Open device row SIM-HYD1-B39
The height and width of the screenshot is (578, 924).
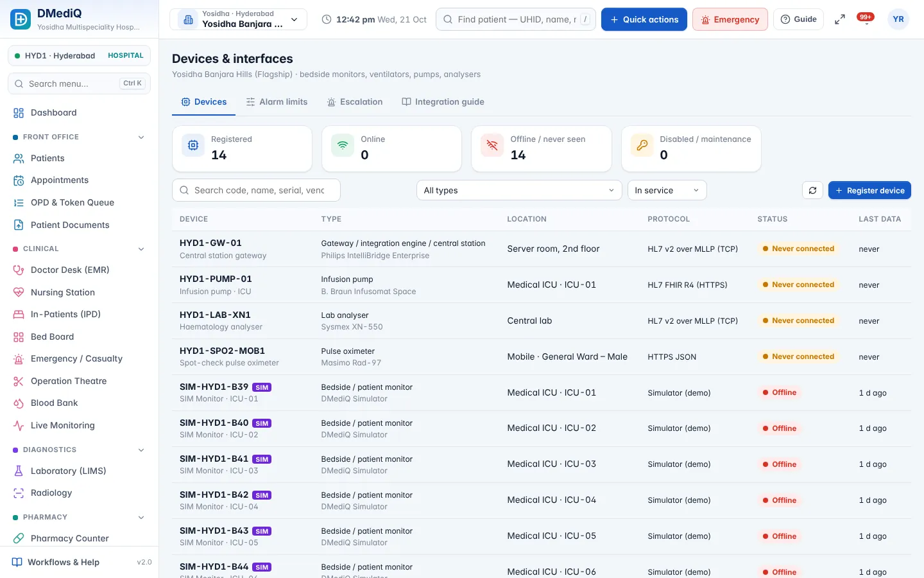point(542,392)
